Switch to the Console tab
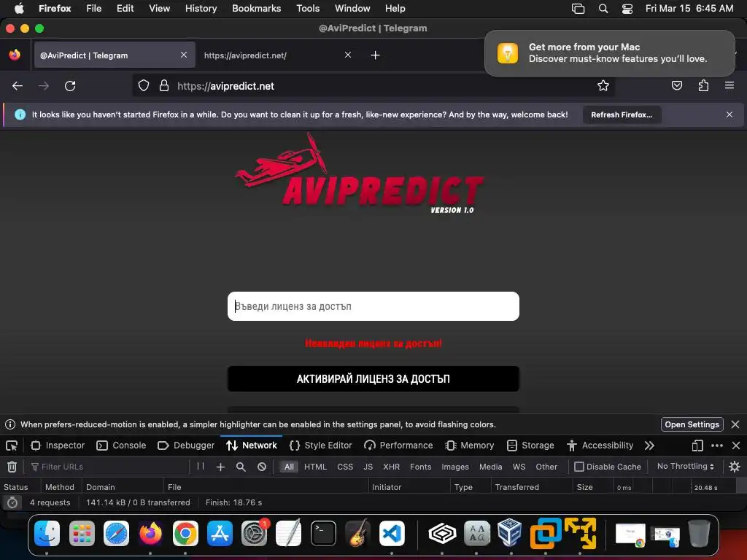 pyautogui.click(x=122, y=446)
